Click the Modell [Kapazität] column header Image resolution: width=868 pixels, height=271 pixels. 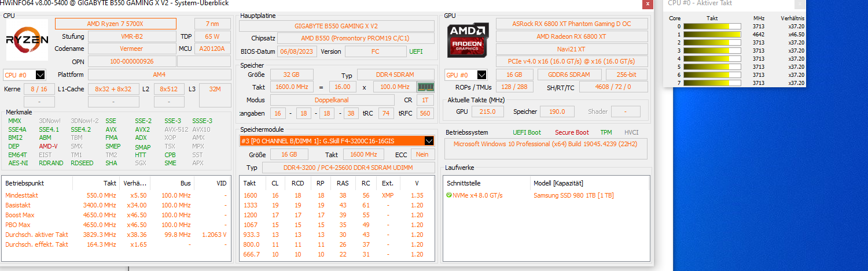point(589,183)
